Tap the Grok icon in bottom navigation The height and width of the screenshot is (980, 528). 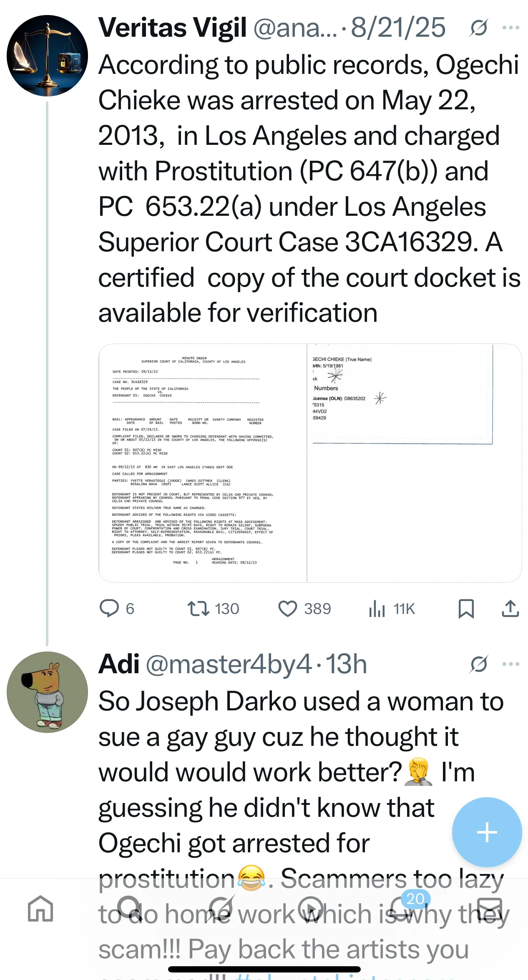(221, 909)
